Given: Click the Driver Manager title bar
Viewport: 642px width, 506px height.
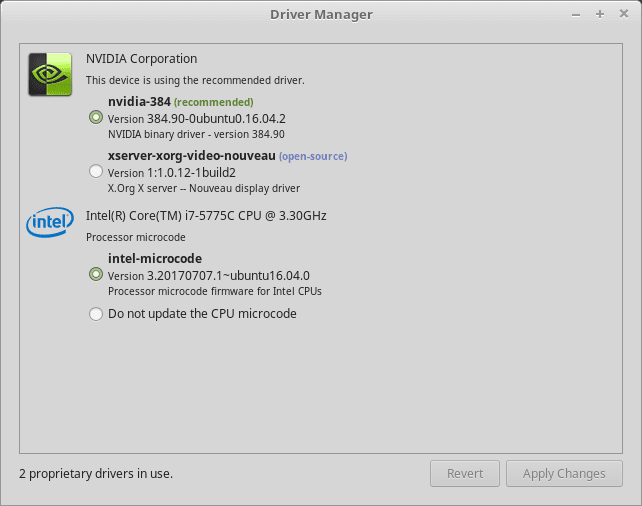Looking at the screenshot, I should click(321, 14).
